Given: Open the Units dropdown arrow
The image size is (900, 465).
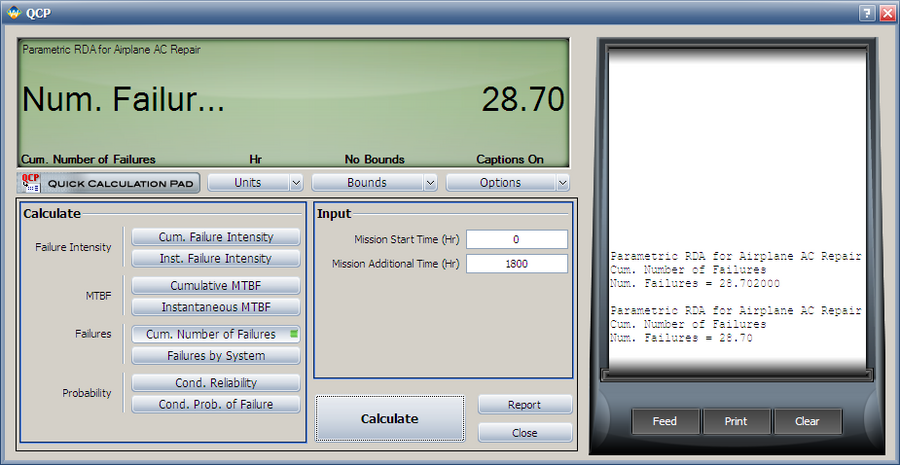Looking at the screenshot, I should (x=296, y=183).
